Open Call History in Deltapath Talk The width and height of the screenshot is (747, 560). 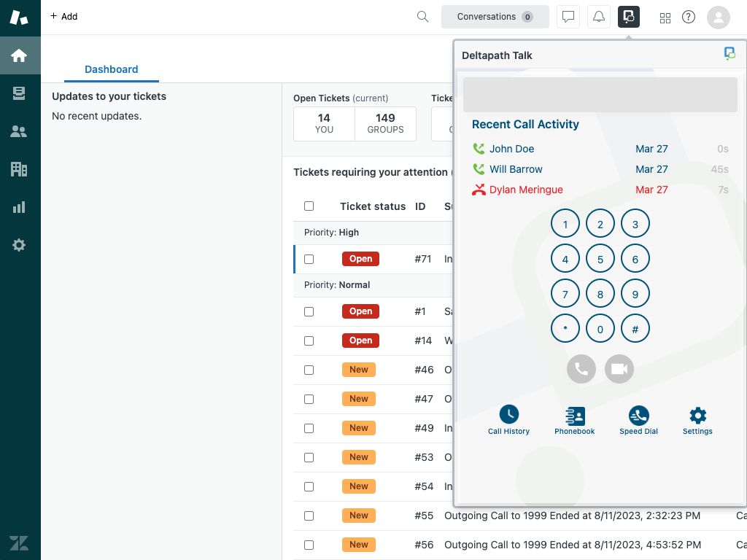508,420
